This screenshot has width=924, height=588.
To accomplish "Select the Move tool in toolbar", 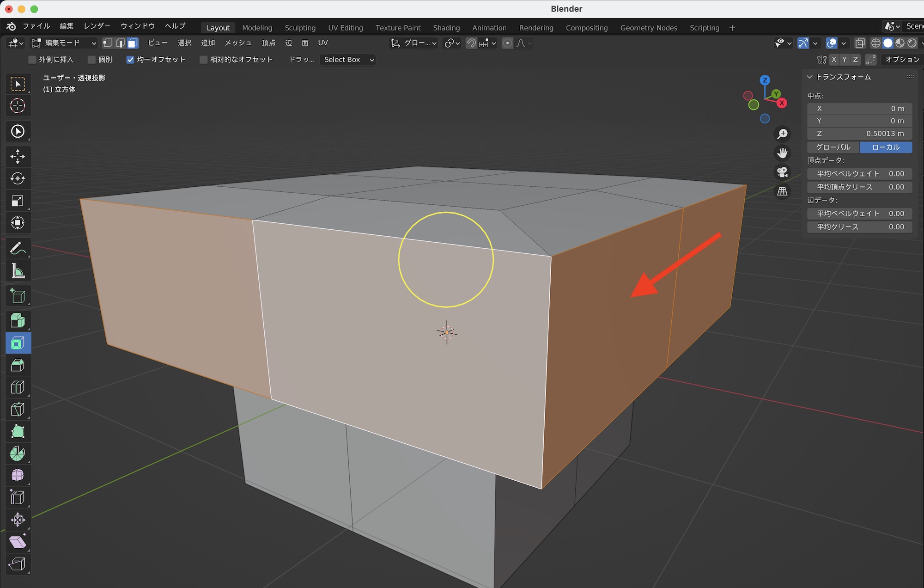I will pos(18,156).
